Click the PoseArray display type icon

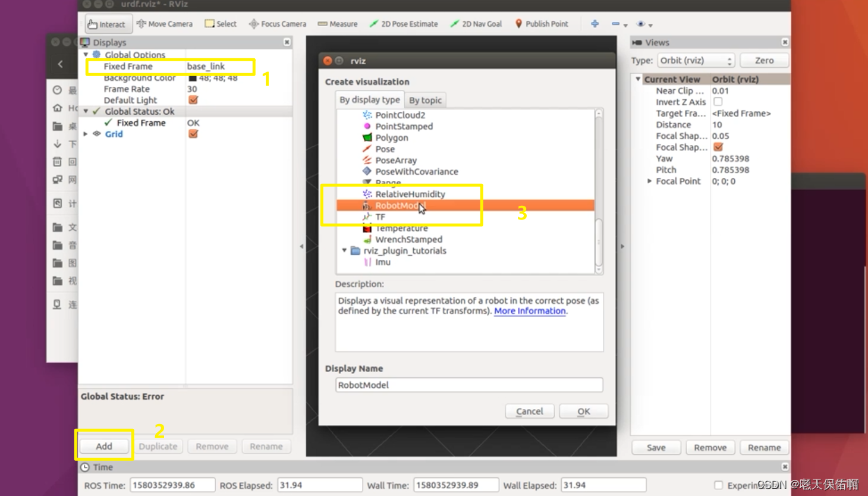click(367, 160)
